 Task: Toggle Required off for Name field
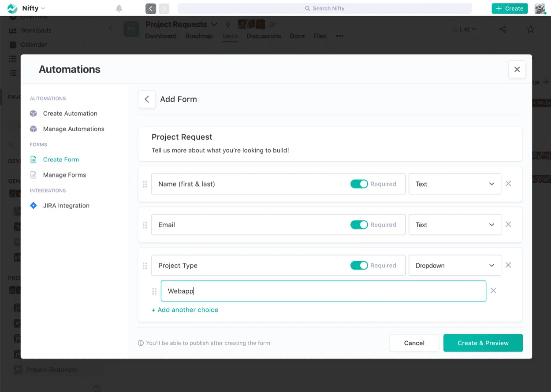coord(359,184)
